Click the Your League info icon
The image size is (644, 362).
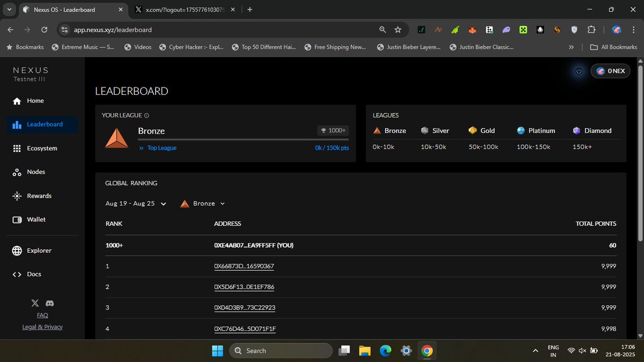(x=147, y=115)
